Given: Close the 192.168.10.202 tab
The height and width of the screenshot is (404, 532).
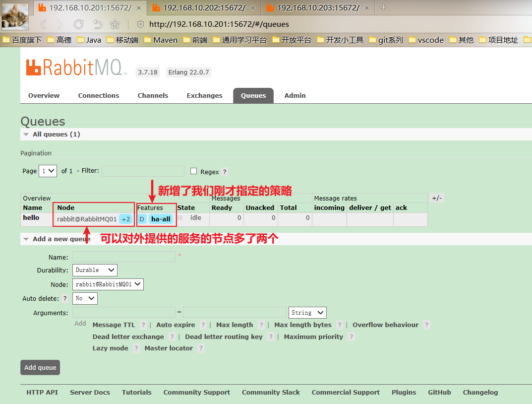Looking at the screenshot, I should point(253,8).
